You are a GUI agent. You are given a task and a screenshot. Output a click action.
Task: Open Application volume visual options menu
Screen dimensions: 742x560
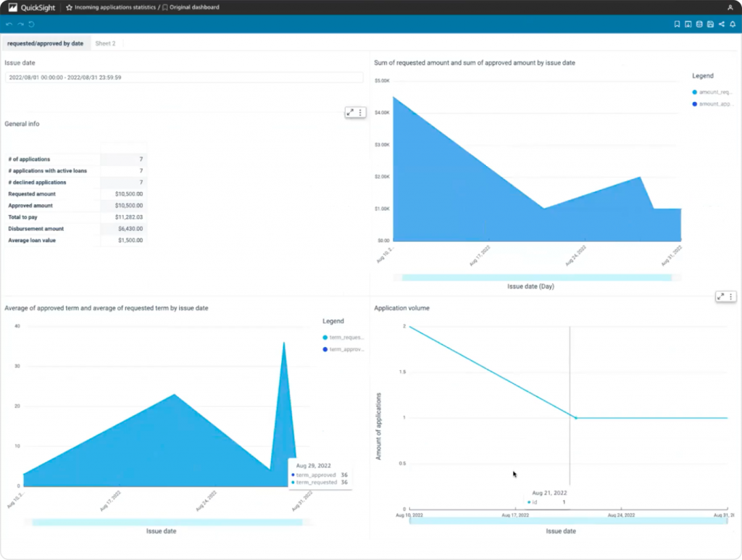pos(731,296)
